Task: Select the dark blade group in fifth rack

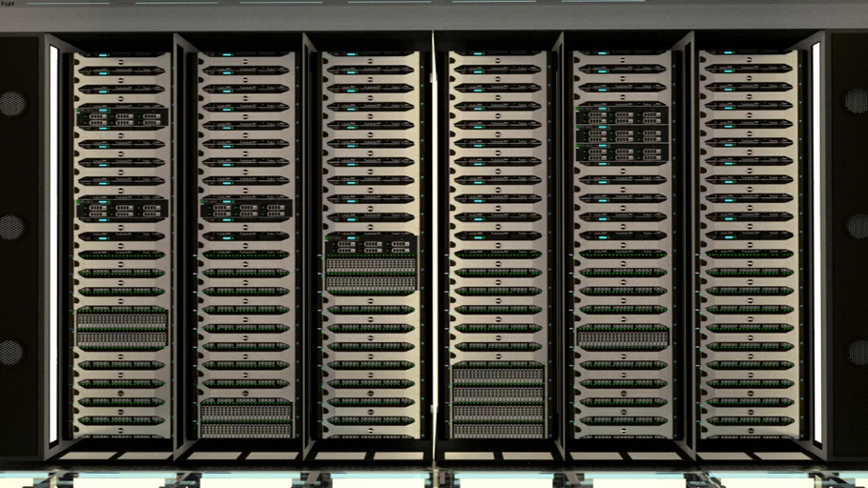Action: coord(622,135)
